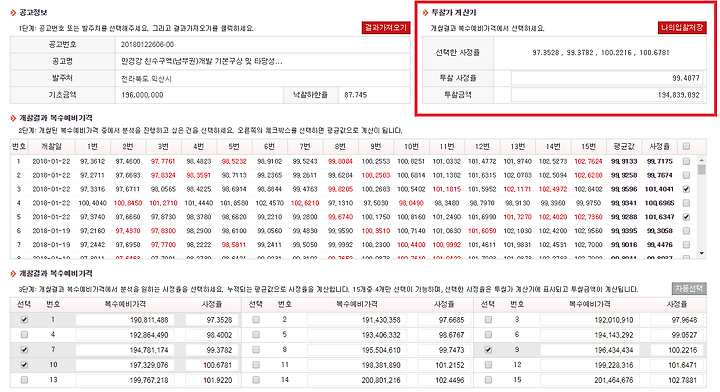The width and height of the screenshot is (720, 392).
Task: Click the 결과가져오기 button
Action: point(386,28)
